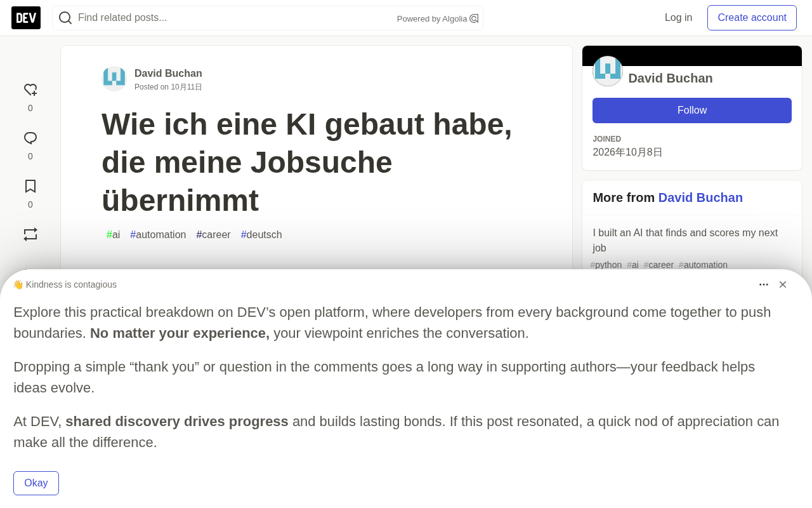Open David Buchan's sidebar profile avatar
Screen dimensions: 812x508
point(608,71)
